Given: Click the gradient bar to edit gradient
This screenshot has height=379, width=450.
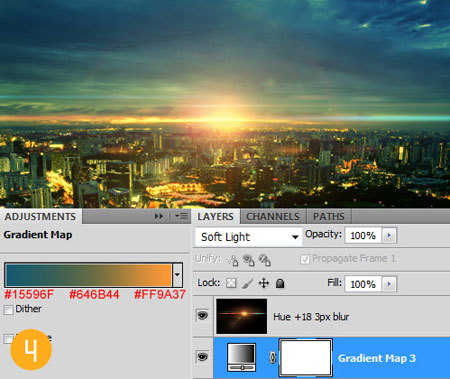Looking at the screenshot, I should [89, 275].
